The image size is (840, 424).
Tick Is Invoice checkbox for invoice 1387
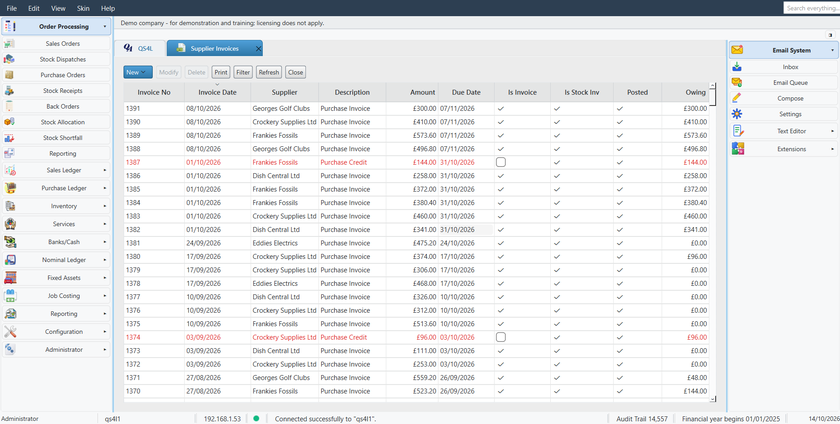click(500, 162)
